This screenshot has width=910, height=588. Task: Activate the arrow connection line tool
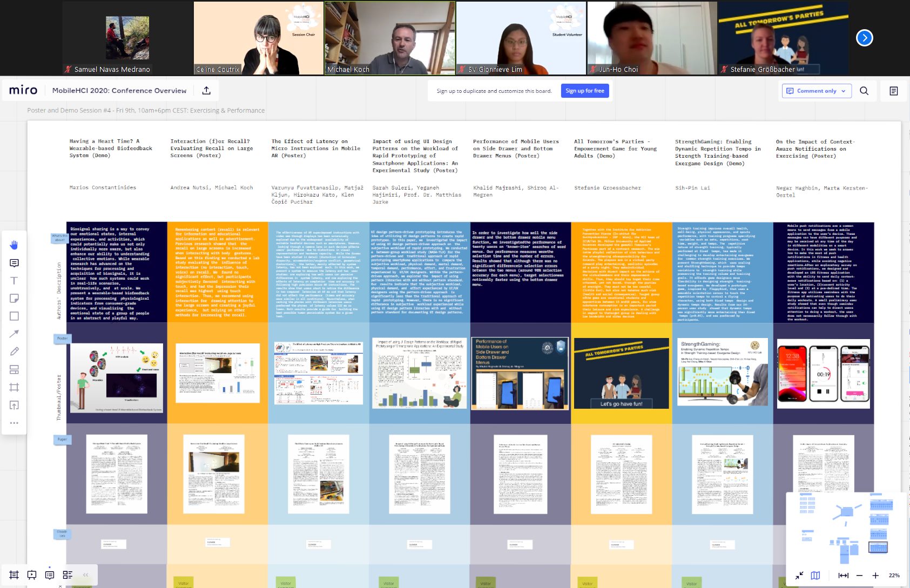(14, 334)
